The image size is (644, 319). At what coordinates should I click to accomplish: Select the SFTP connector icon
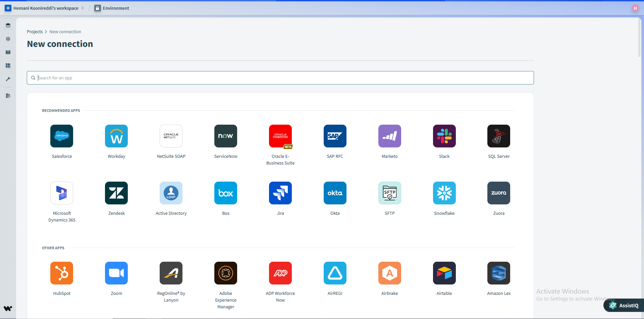pos(390,193)
